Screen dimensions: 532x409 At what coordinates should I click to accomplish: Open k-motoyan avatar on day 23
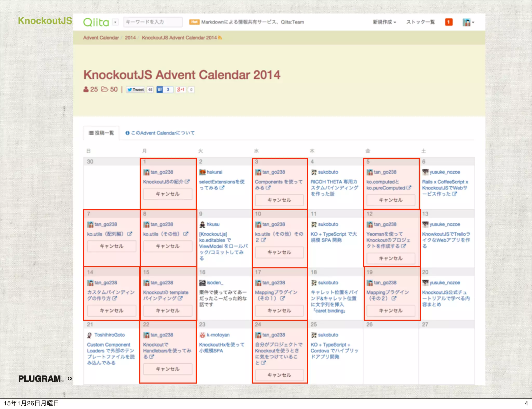pos(202,335)
